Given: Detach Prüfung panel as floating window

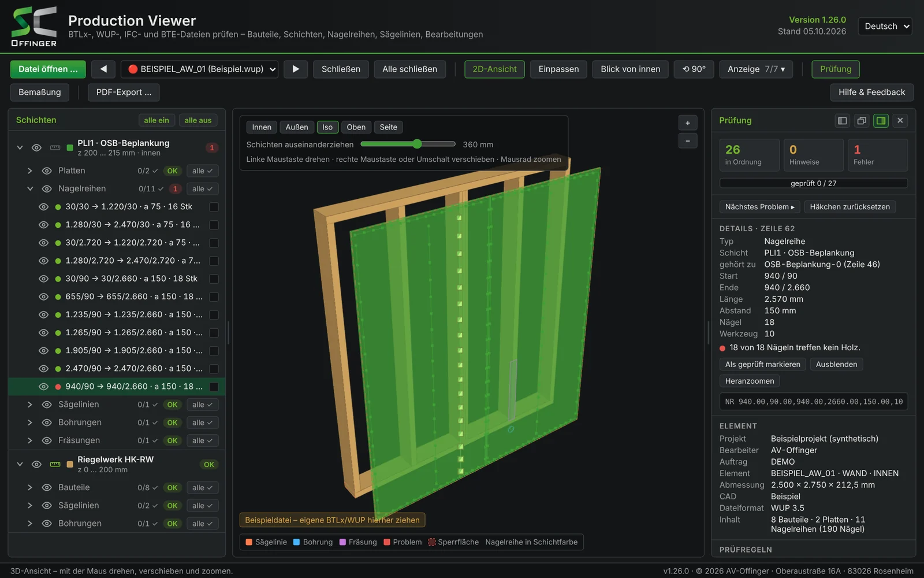Looking at the screenshot, I should pyautogui.click(x=862, y=120).
